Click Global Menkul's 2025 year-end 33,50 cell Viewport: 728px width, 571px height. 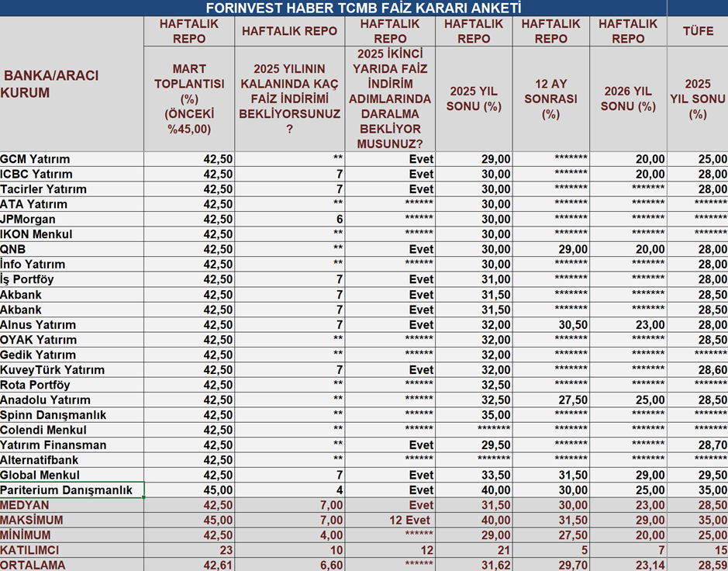(x=473, y=476)
